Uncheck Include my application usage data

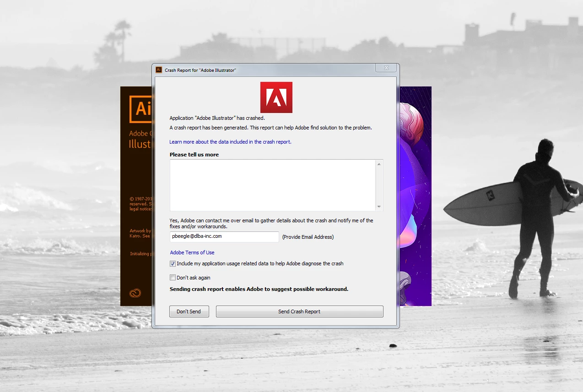click(x=173, y=263)
